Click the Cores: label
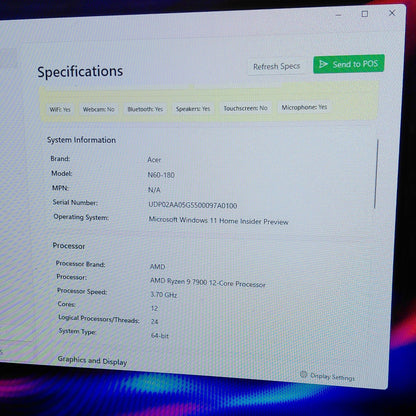Image resolution: width=416 pixels, height=416 pixels. [67, 304]
